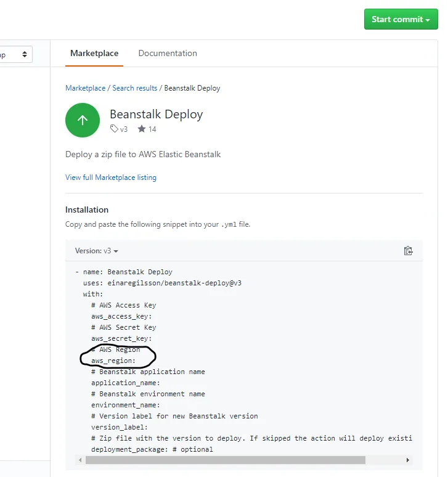
Task: Click the horizontal scrollbar thumb under snippet
Action: pos(226,460)
